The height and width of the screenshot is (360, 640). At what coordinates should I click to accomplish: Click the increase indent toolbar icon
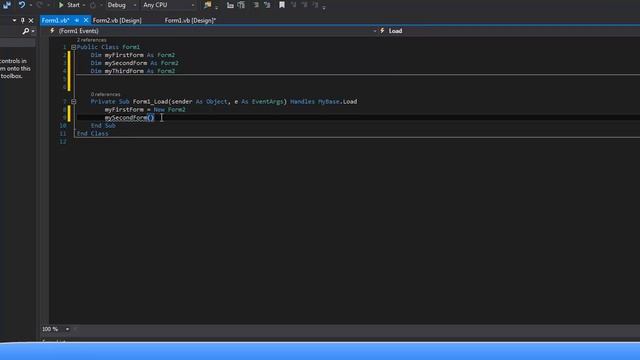point(241,5)
